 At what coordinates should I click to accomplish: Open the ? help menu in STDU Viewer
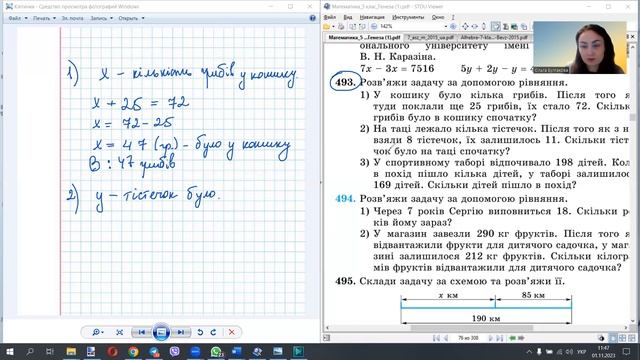click(x=453, y=17)
